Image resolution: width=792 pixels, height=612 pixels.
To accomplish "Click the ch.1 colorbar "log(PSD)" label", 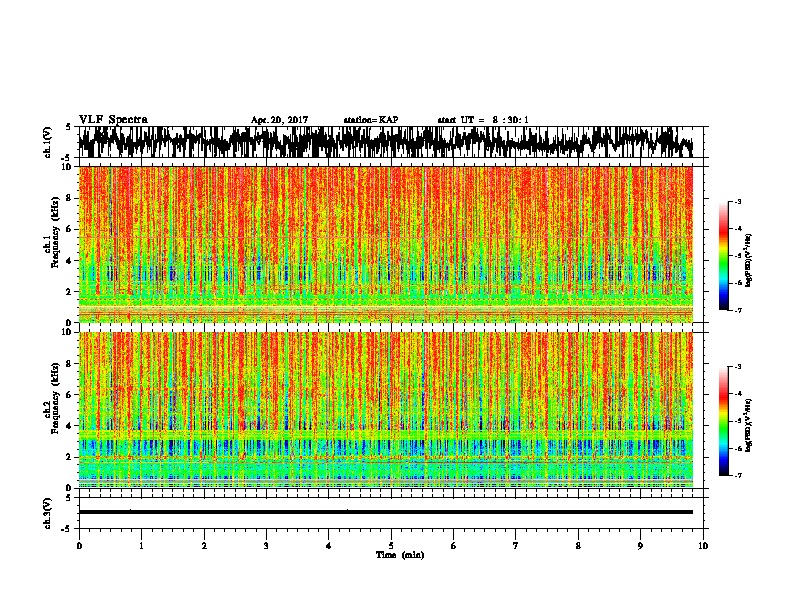I will point(748,261).
